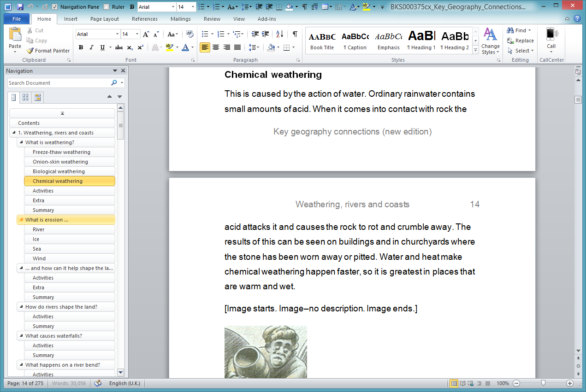
Task: Click the search magnifier in Navigation pane
Action: [x=114, y=83]
